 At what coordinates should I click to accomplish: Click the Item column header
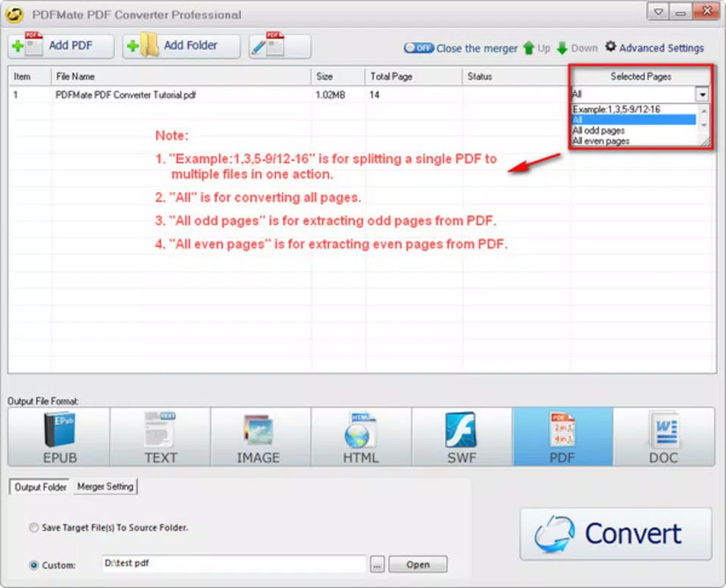pos(29,76)
